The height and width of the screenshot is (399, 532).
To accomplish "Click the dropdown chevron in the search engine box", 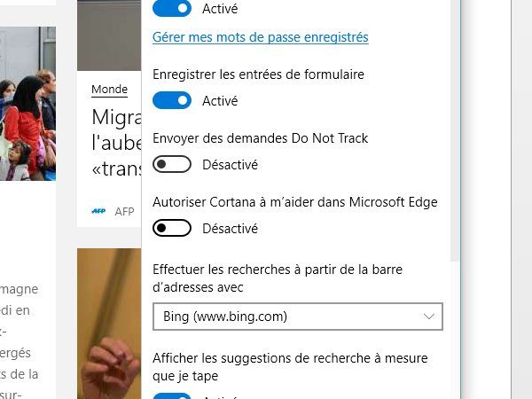I will [x=429, y=317].
